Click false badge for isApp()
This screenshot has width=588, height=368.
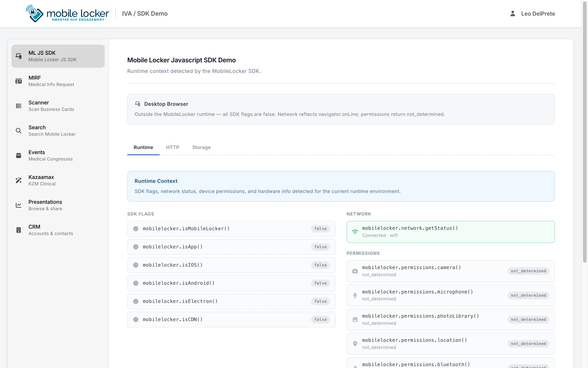(320, 247)
